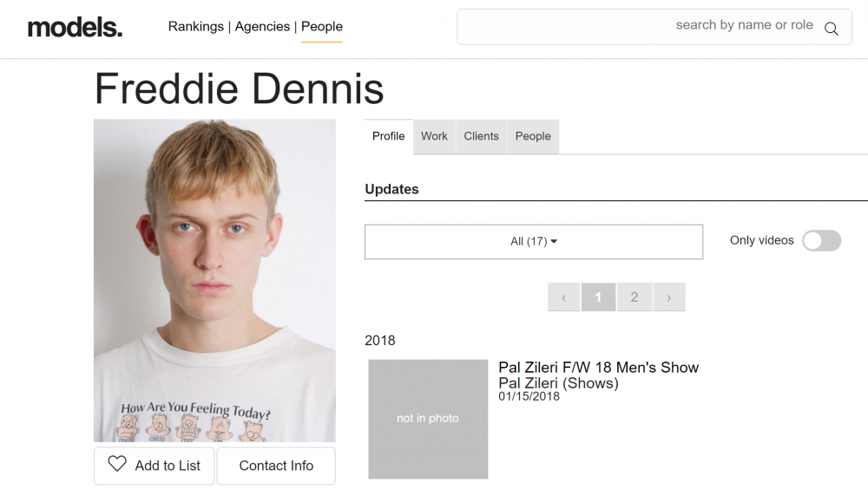Toggle the Only videos switch
The image size is (868, 496).
821,240
